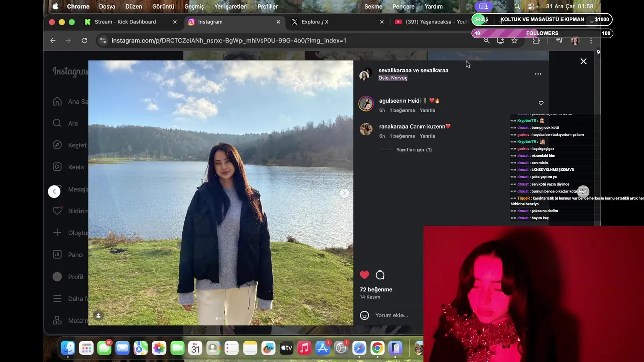Image resolution: width=644 pixels, height=362 pixels.
Task: Open Apple TV in the Dock
Action: (x=286, y=348)
